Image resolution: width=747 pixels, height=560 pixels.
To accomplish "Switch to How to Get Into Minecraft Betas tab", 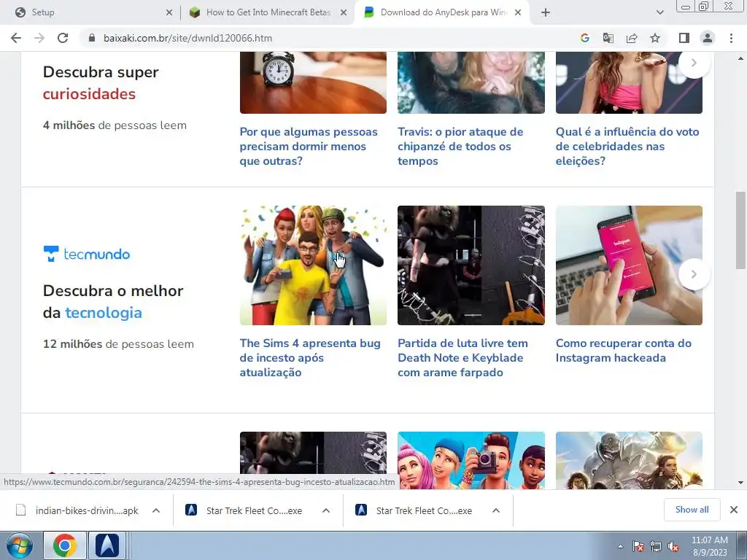I will pos(268,13).
